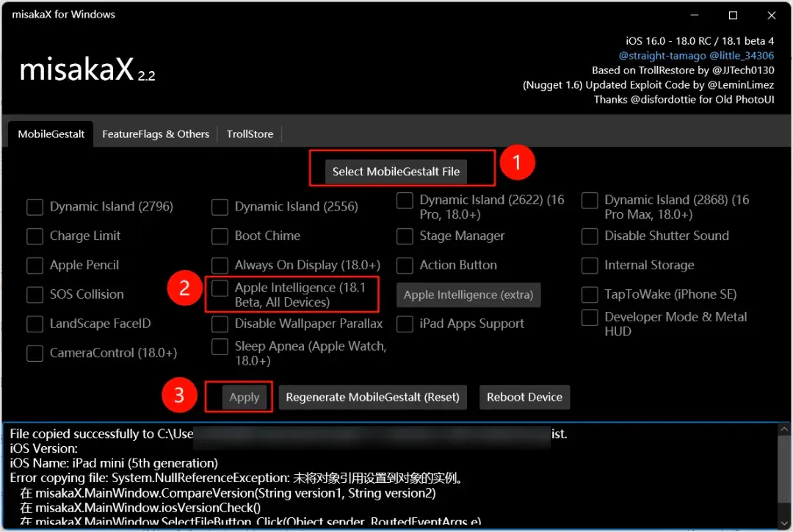
Task: Minimize the misakaX window
Action: pos(695,15)
